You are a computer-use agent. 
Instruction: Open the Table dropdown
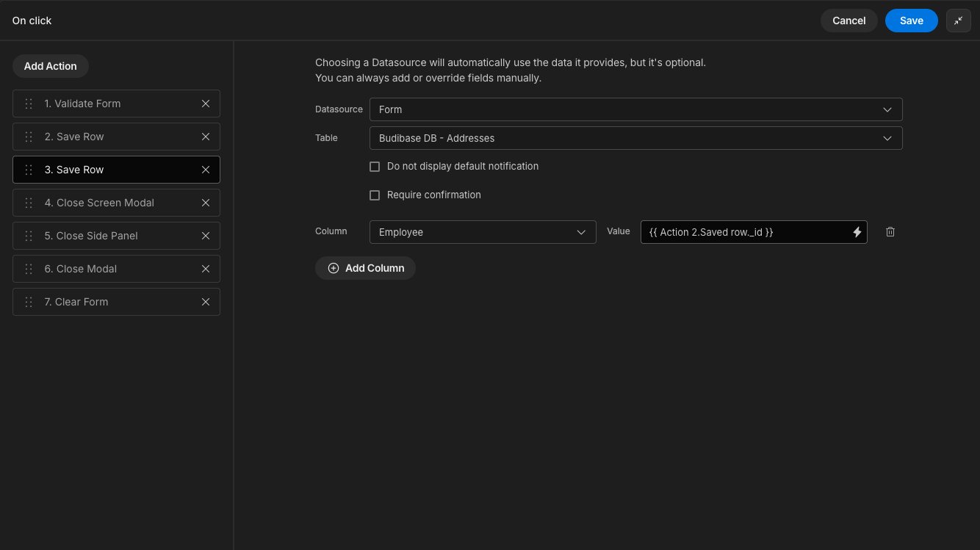635,138
